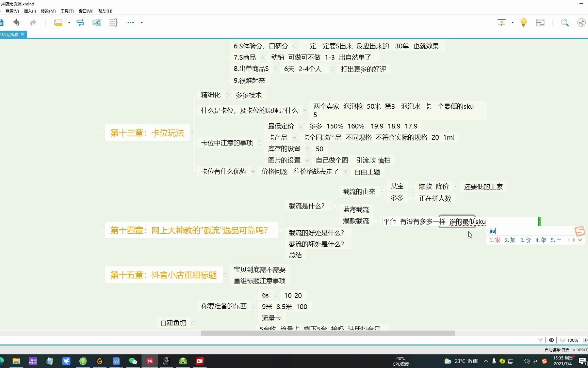The height and width of the screenshot is (368, 588).
Task: Collapse the 卡位中注意的事项 subtopics
Action: coord(259,143)
